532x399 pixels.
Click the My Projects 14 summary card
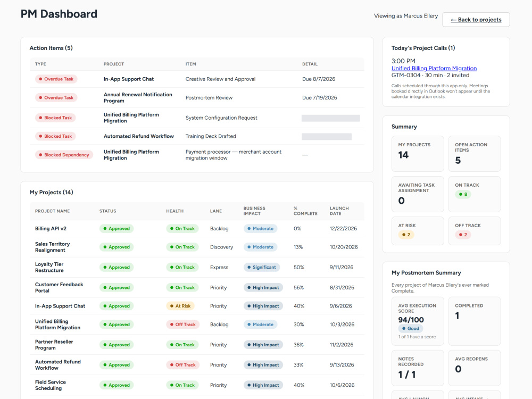418,154
